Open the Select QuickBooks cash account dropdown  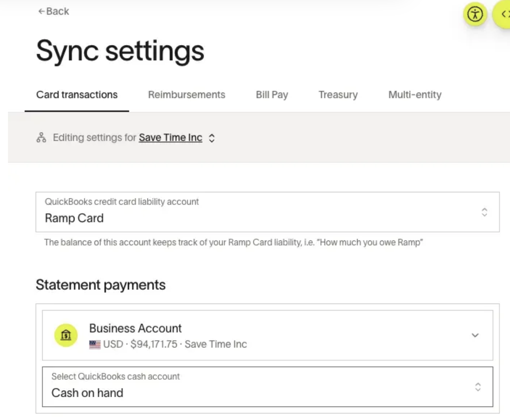pos(268,387)
